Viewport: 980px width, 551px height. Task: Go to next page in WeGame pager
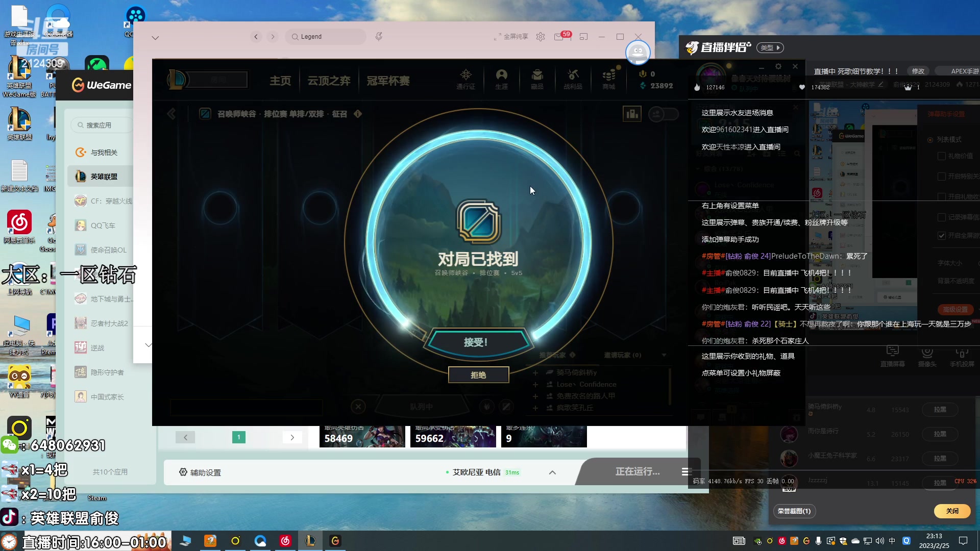tap(292, 437)
